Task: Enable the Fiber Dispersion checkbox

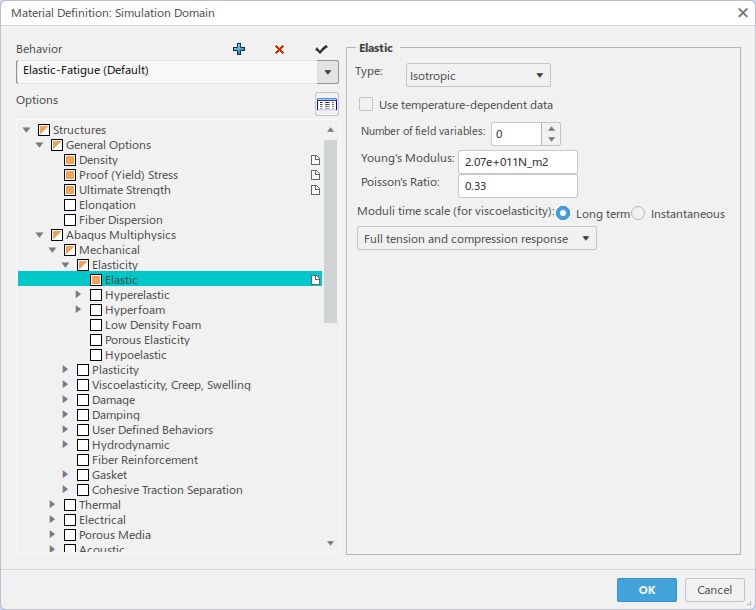Action: tap(70, 220)
